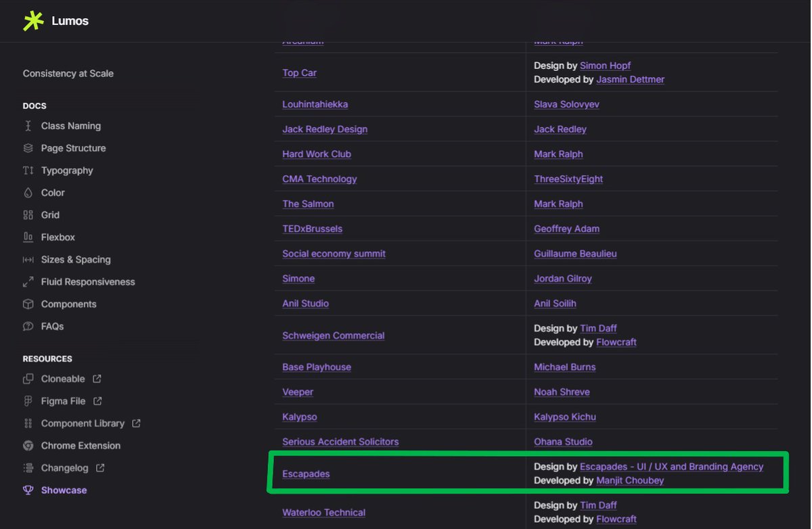Image resolution: width=812 pixels, height=529 pixels.
Task: Click the Fluid Responsiveness arrows icon
Action: point(28,282)
